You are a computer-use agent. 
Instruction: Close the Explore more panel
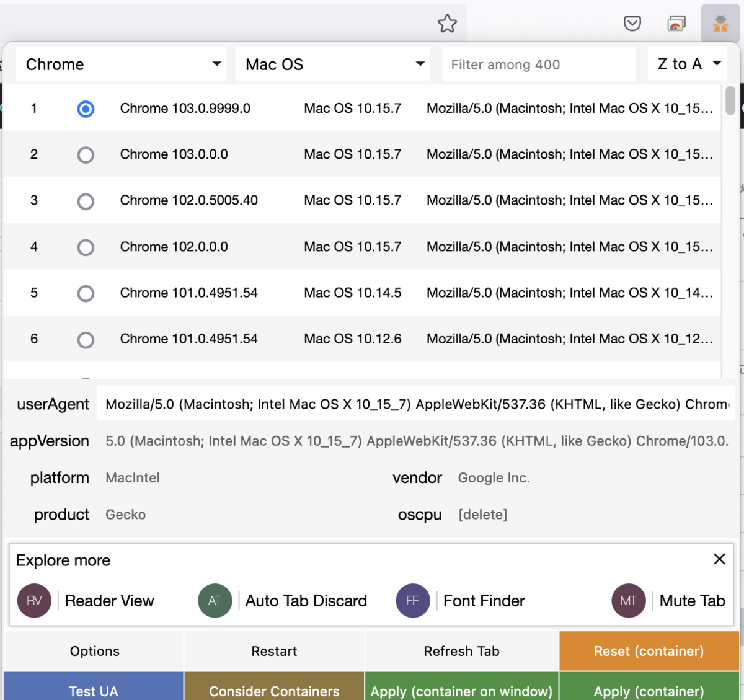[x=719, y=559]
